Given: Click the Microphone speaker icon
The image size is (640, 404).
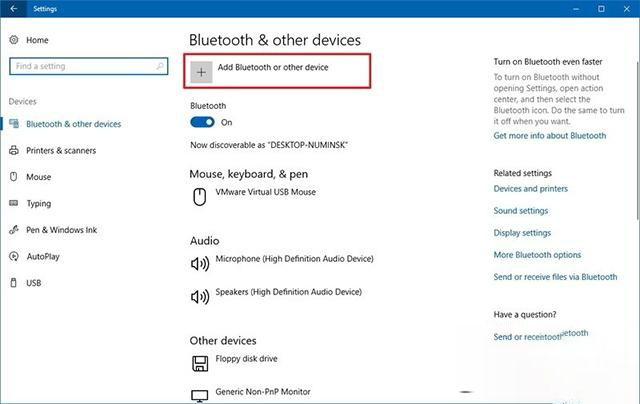Looking at the screenshot, I should coord(199,264).
